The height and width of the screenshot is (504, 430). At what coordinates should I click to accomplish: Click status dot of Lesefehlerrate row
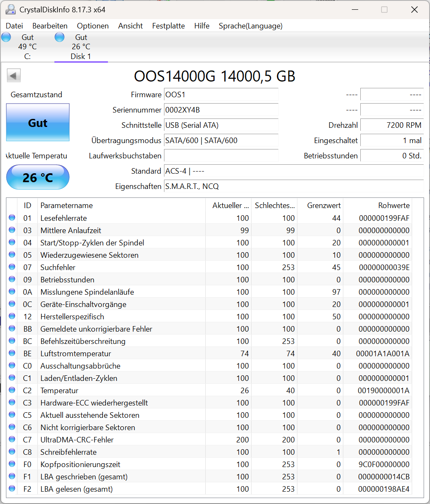tap(12, 217)
